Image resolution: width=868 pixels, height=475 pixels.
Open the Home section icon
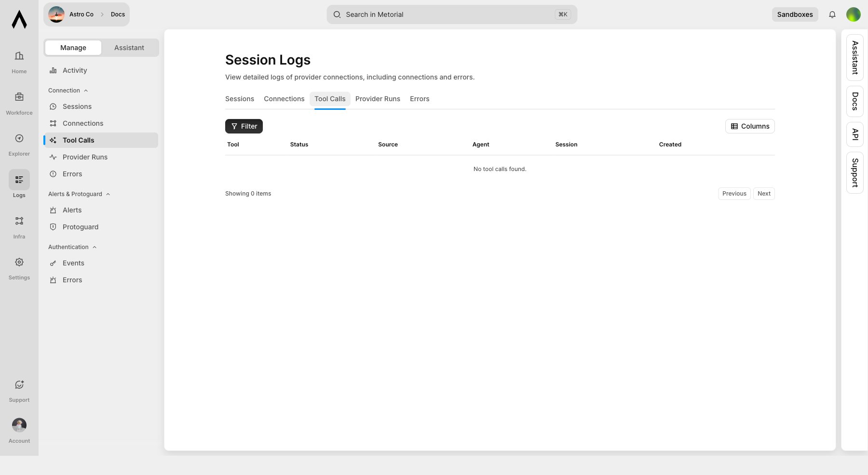[19, 56]
